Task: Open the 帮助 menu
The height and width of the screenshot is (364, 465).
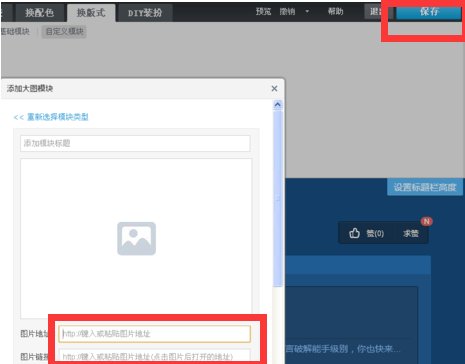Action: pos(335,12)
